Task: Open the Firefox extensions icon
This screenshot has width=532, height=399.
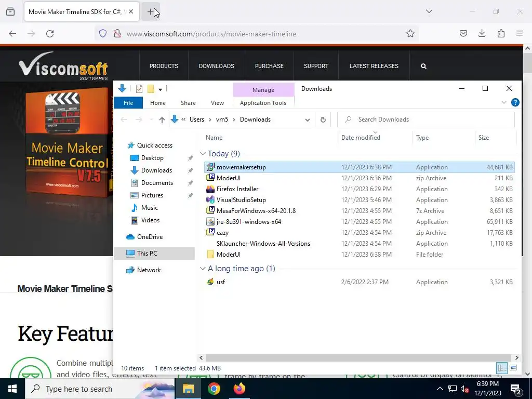Action: (x=501, y=34)
